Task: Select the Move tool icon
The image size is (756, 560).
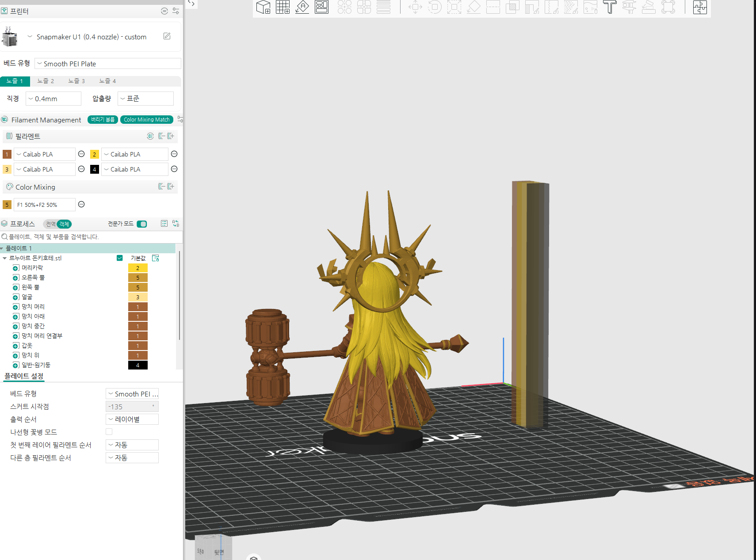Action: [x=415, y=7]
